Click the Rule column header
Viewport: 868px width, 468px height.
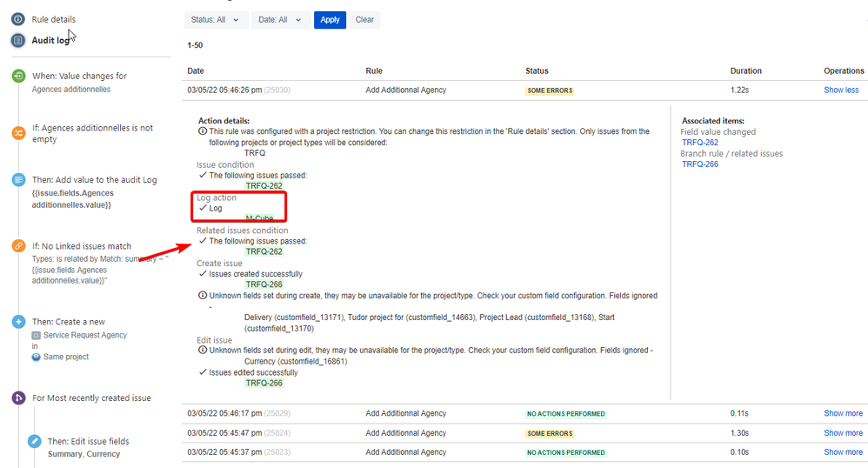(x=374, y=70)
